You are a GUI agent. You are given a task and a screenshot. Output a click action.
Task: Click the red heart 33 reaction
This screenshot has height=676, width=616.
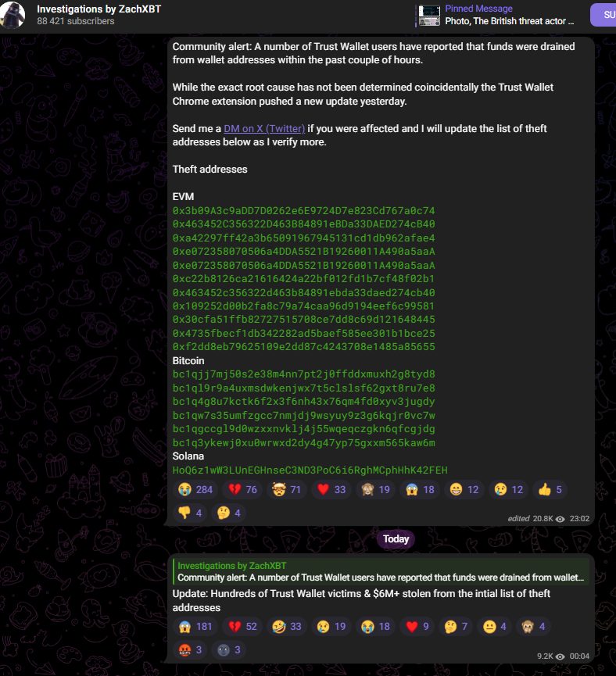tap(331, 489)
